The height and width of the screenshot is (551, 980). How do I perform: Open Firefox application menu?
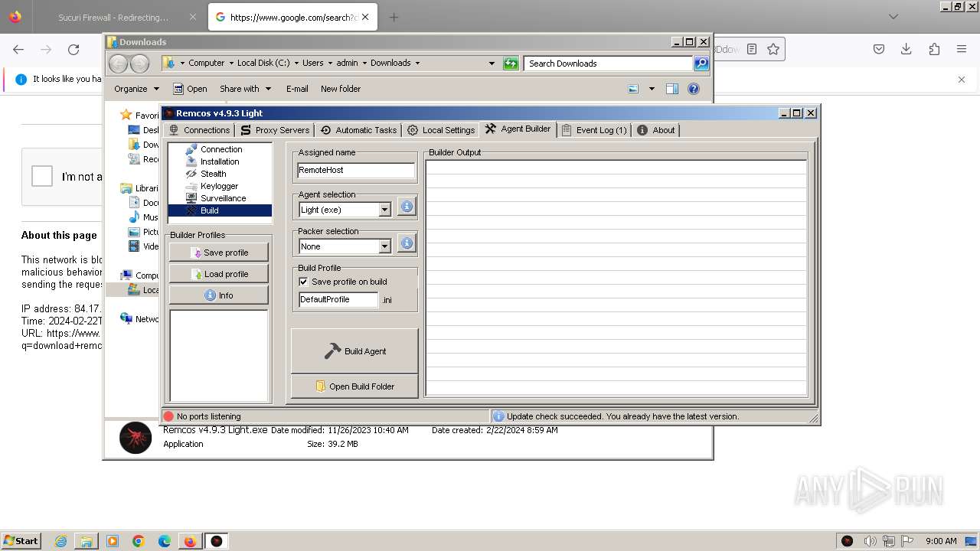click(962, 49)
